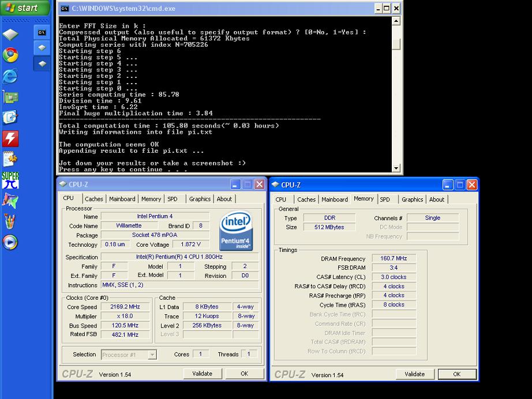Select Memory tab in right CPU-Z
Image resolution: width=532 pixels, height=399 pixels.
[x=364, y=199]
